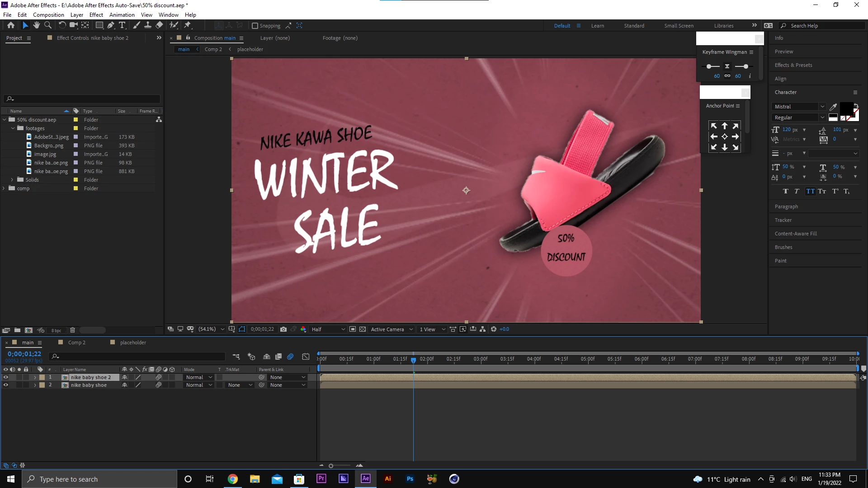Screen dimensions: 868x488
Task: Open the Composition menu
Action: [48, 14]
